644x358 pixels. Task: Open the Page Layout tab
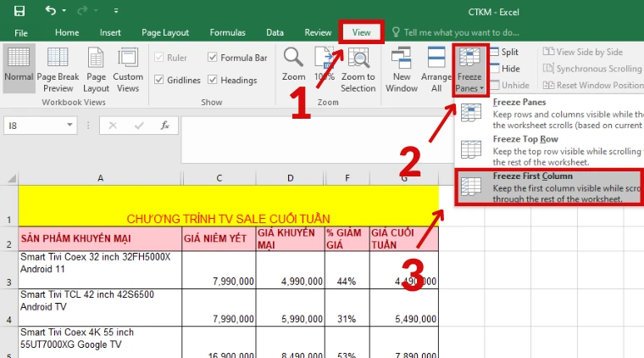coord(165,32)
